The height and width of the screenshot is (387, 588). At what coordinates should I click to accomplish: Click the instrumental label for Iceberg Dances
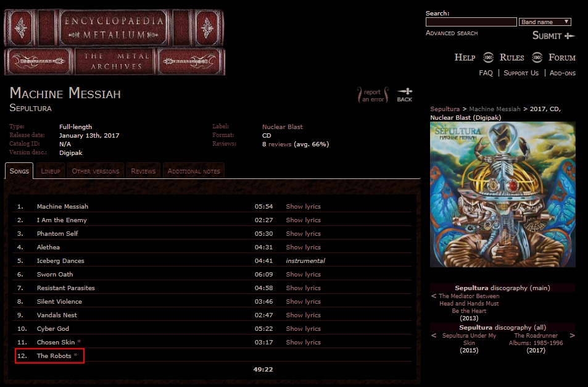point(305,261)
